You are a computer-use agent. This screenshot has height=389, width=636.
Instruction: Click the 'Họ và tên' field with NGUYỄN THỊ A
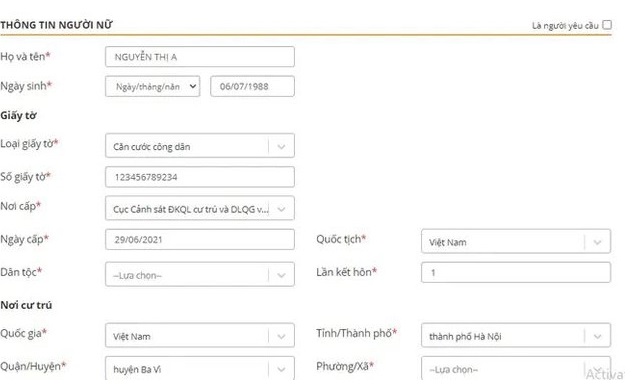tap(200, 57)
